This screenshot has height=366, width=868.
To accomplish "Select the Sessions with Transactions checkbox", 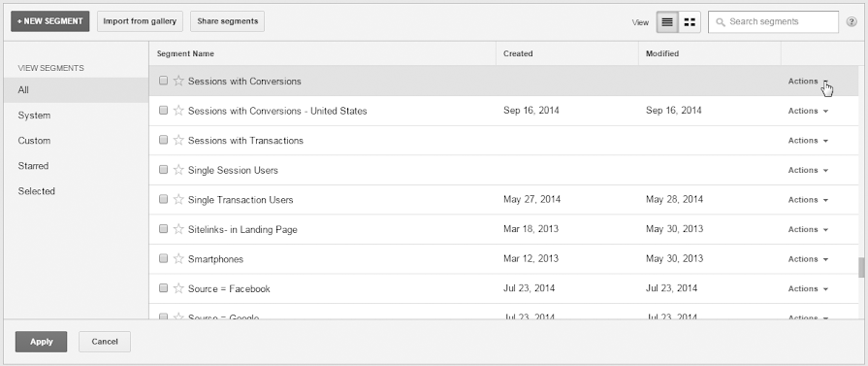I will (x=163, y=140).
